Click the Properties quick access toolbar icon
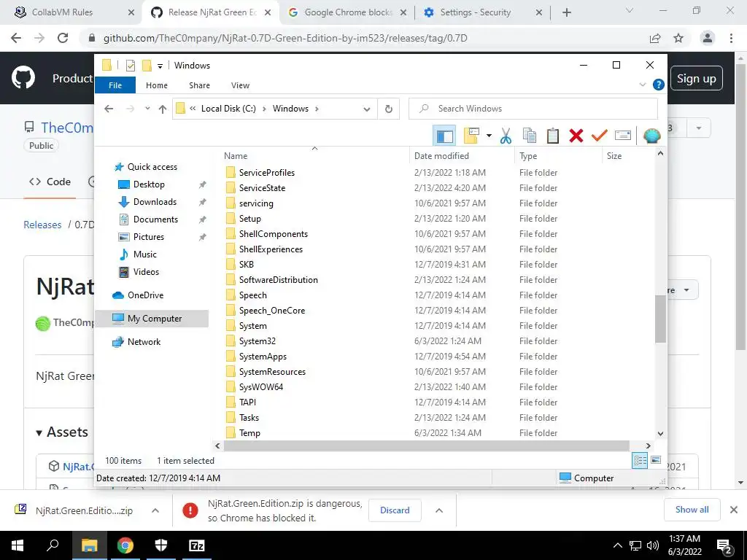 click(131, 66)
